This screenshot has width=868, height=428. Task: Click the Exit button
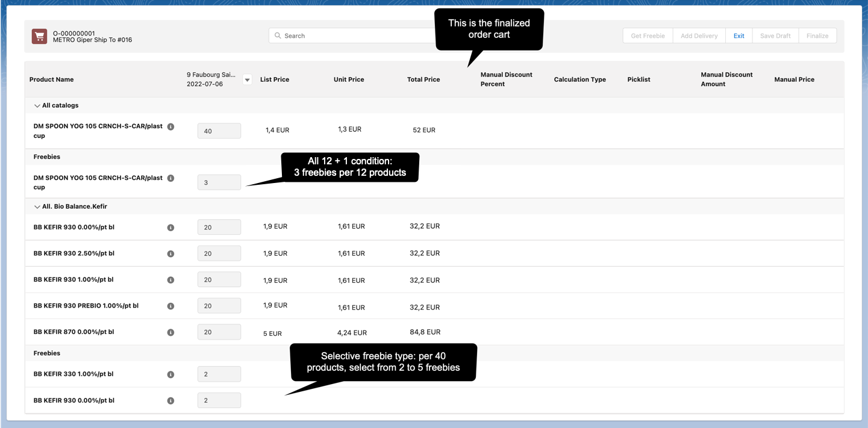pos(738,36)
